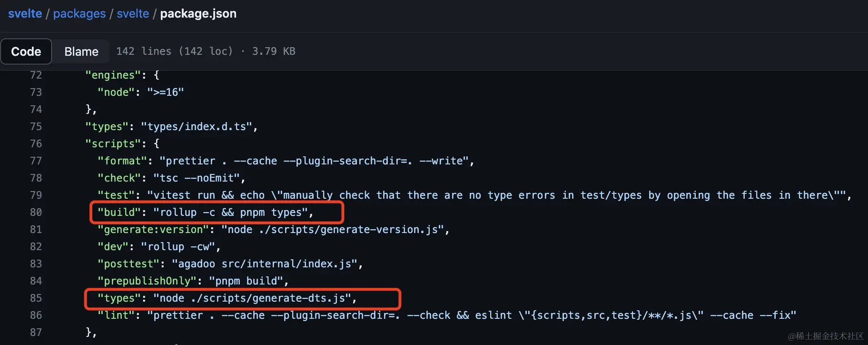
Task: Click the "engines" key in the code
Action: (x=113, y=75)
